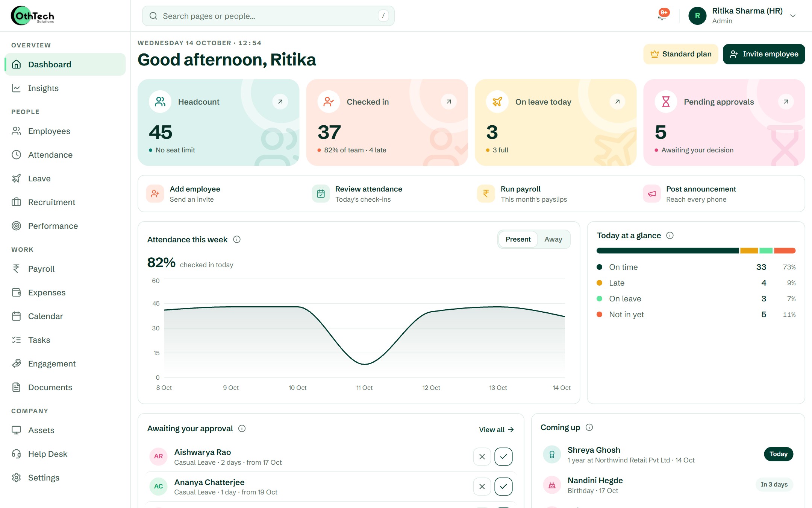Click the Add employee quick action
Screen dimensions: 812x508
pos(223,194)
